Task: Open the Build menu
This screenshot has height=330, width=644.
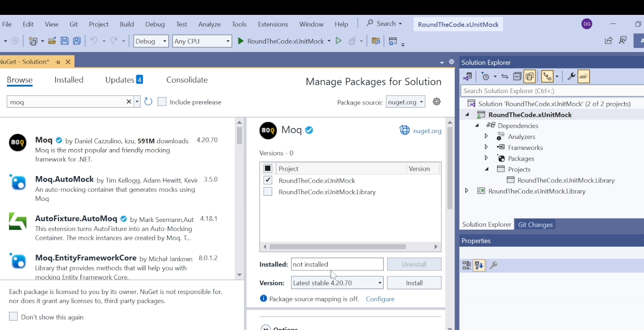Action: point(127,24)
